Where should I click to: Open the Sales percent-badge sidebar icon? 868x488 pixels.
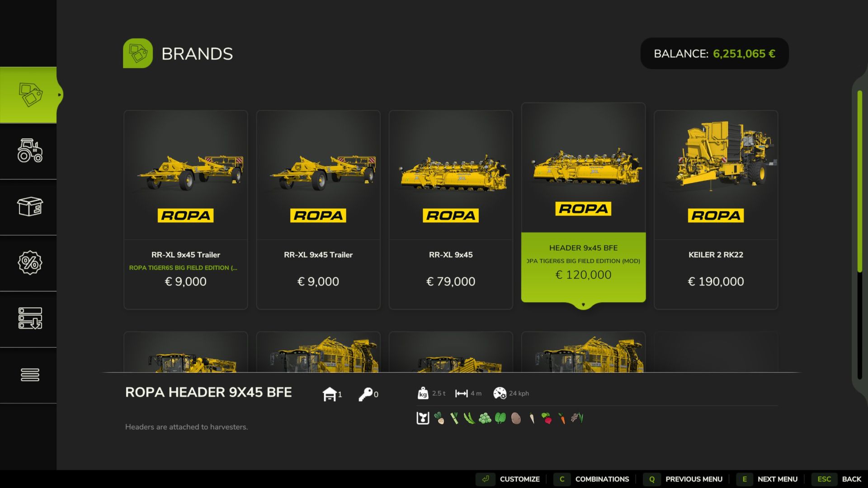(x=29, y=263)
